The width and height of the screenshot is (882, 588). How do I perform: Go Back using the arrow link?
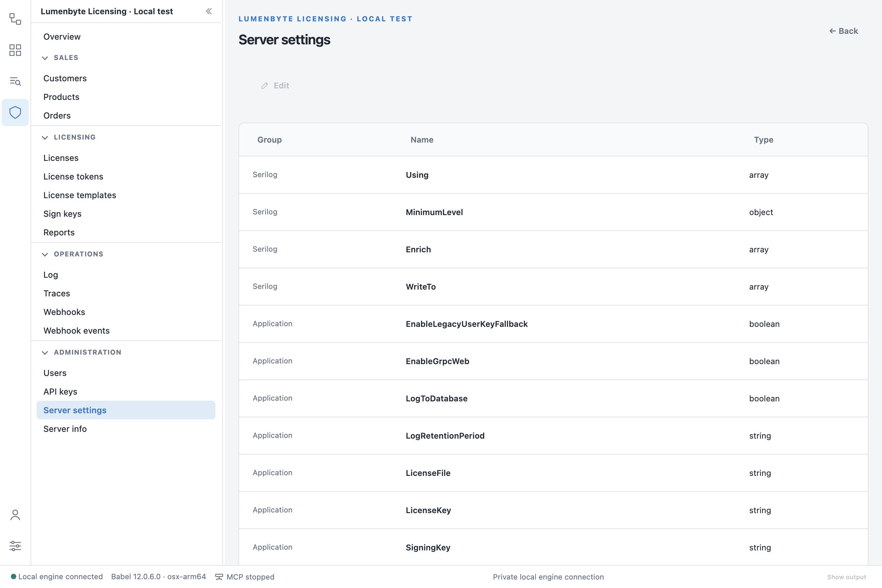[x=843, y=31]
